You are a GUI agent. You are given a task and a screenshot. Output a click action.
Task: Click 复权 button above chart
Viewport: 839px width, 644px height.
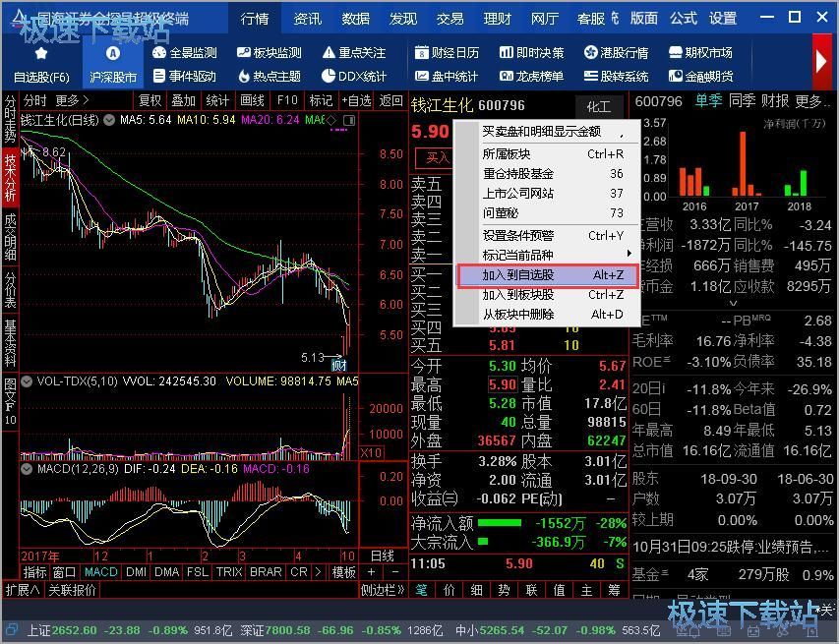pyautogui.click(x=150, y=100)
